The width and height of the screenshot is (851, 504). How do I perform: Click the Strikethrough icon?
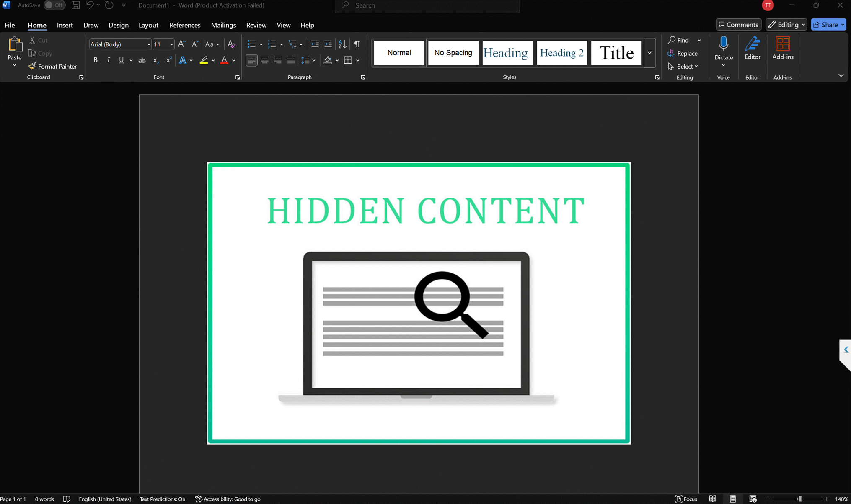[x=142, y=60]
